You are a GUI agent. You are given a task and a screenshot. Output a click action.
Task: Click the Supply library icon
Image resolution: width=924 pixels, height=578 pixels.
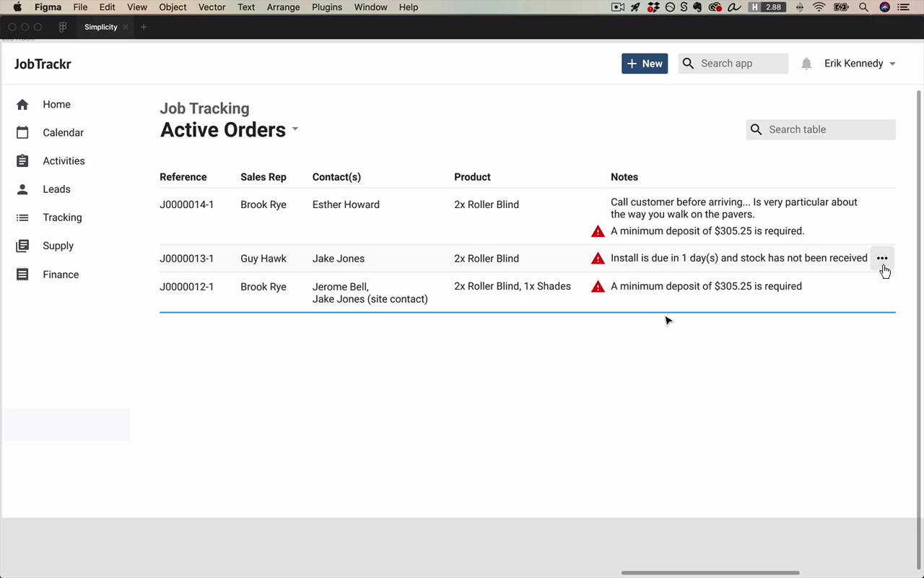click(x=22, y=246)
